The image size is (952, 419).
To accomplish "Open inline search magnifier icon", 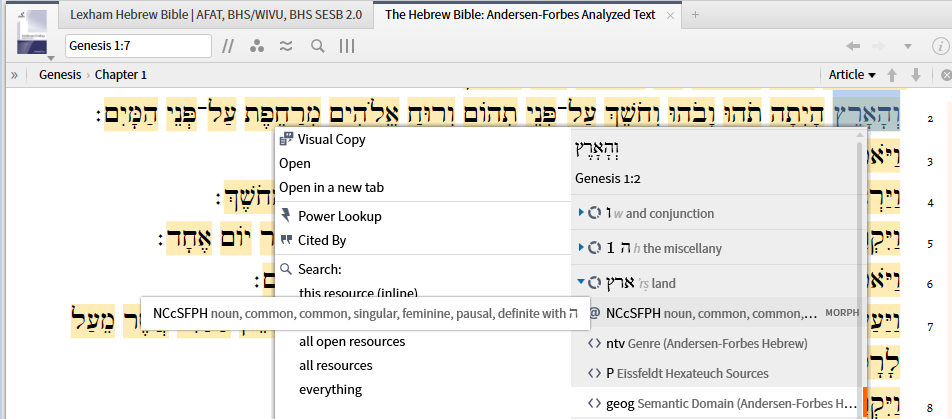I will tap(318, 46).
